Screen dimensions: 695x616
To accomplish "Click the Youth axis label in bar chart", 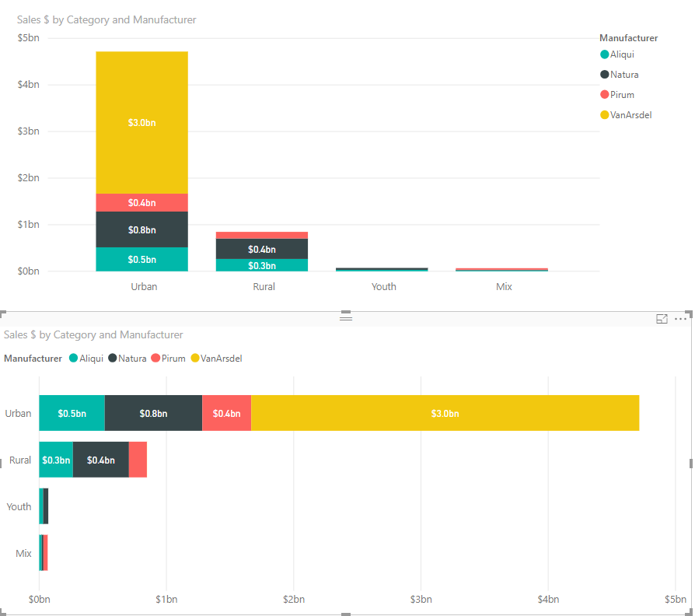I will [x=19, y=506].
